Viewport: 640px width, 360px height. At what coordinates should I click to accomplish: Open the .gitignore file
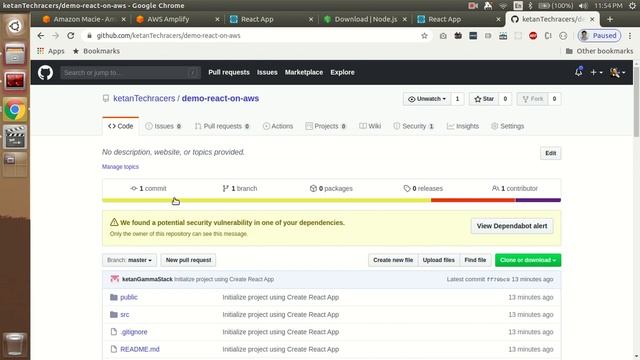pyautogui.click(x=133, y=332)
